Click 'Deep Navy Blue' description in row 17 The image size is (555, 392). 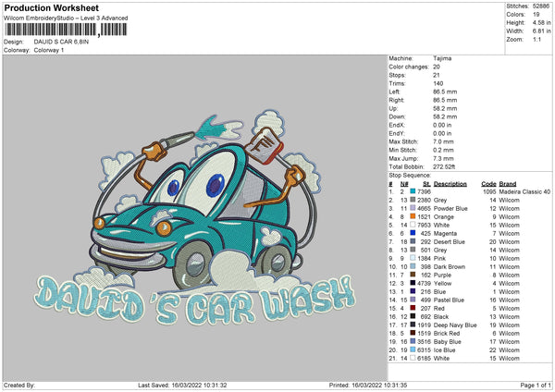click(455, 325)
